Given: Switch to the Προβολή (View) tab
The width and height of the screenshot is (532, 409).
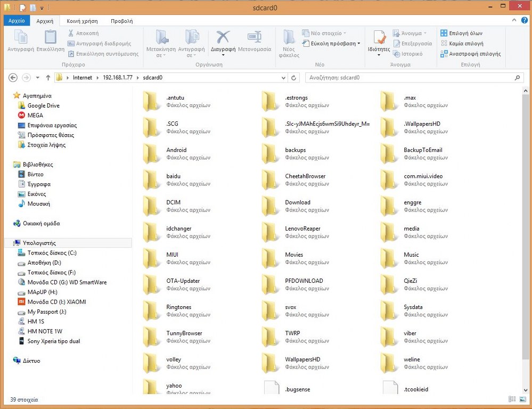Looking at the screenshot, I should pos(121,21).
